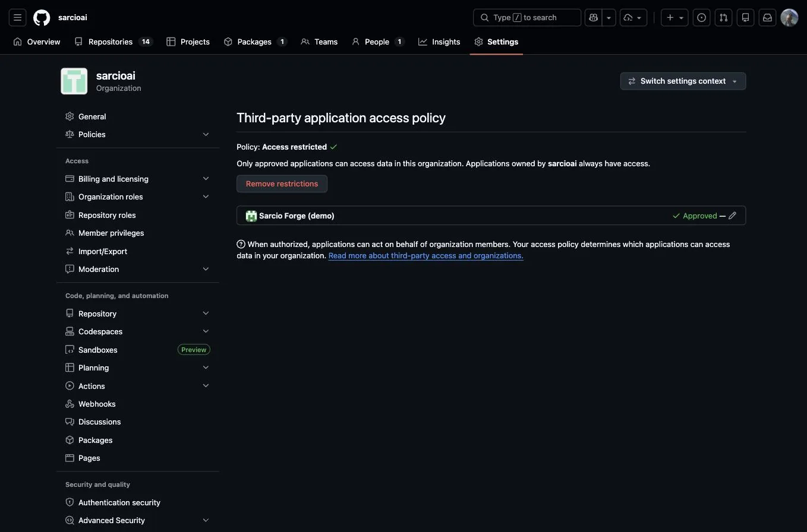Click the Billing credit card icon
The width and height of the screenshot is (807, 532).
click(x=70, y=179)
